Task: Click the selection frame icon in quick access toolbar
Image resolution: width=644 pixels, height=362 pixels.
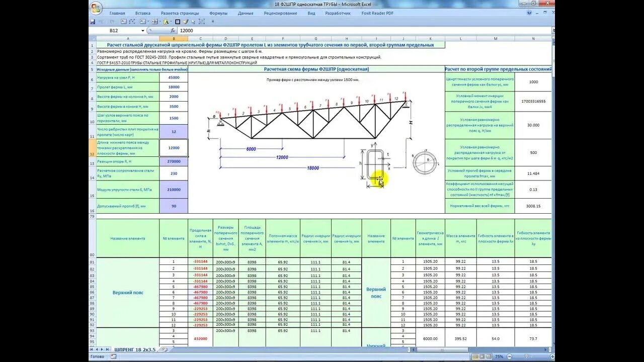Action: 201,22
